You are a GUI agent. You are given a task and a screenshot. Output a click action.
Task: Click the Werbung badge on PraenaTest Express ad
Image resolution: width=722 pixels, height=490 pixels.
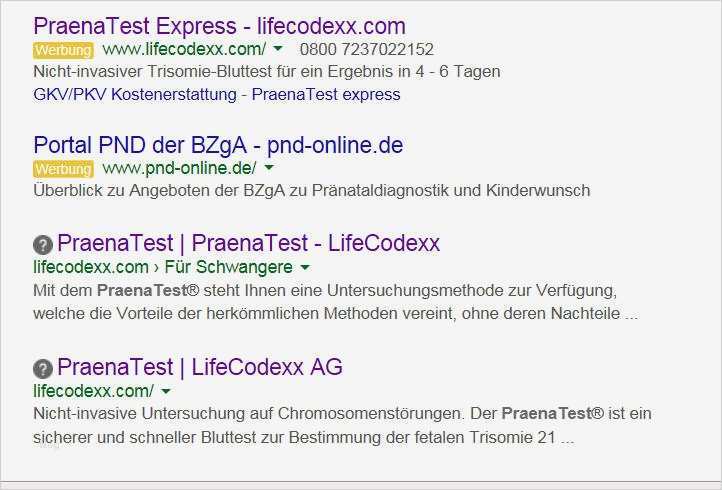[x=63, y=50]
